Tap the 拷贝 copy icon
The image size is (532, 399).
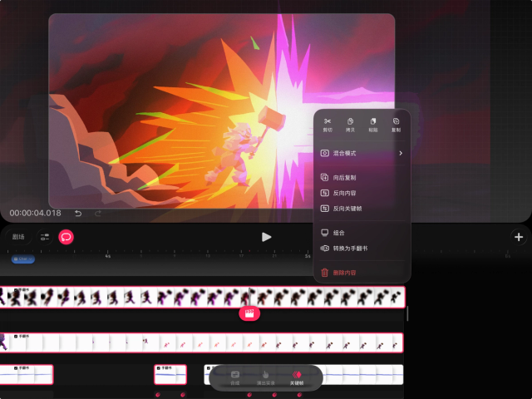click(x=350, y=125)
